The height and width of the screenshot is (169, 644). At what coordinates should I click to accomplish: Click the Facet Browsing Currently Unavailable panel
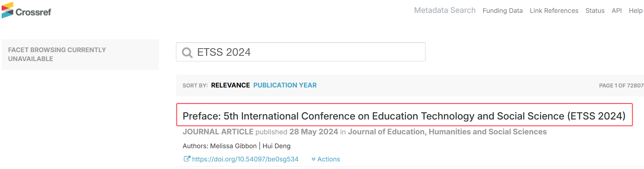[x=80, y=54]
